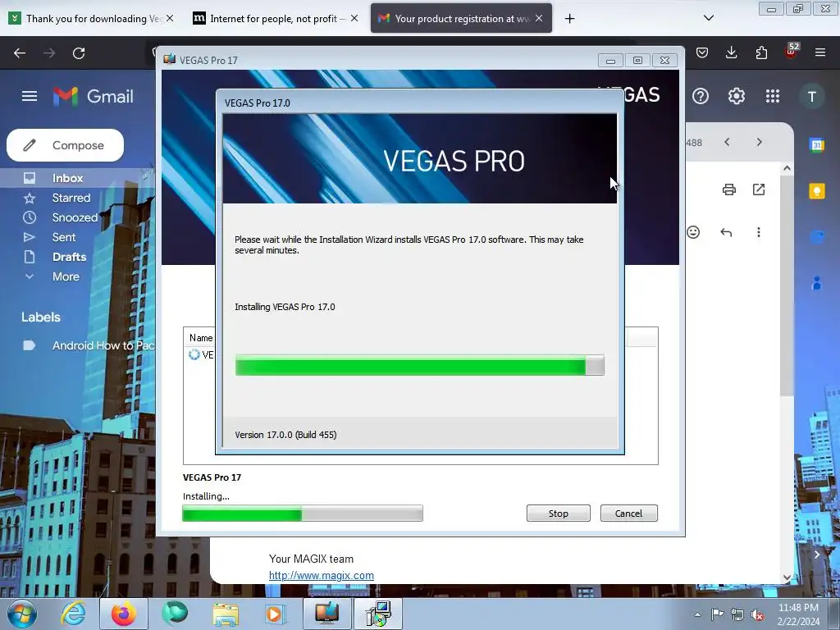
Task: Open the Inbox folder in Gmail
Action: pos(67,178)
